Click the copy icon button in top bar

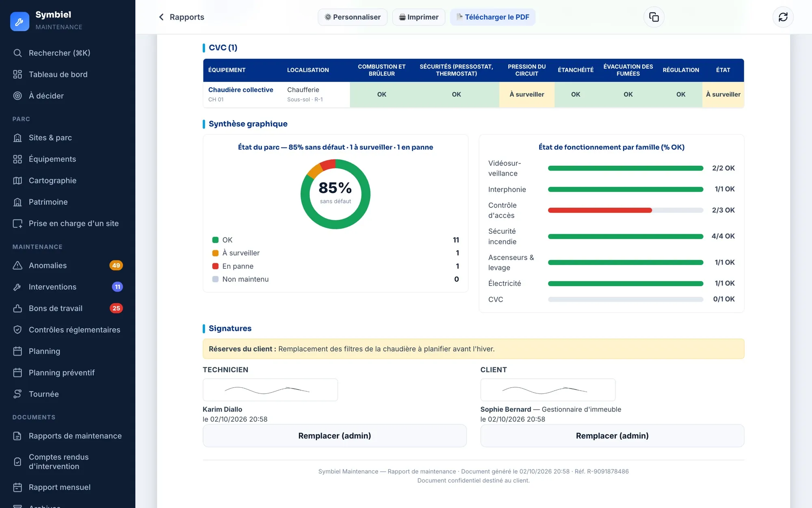654,17
